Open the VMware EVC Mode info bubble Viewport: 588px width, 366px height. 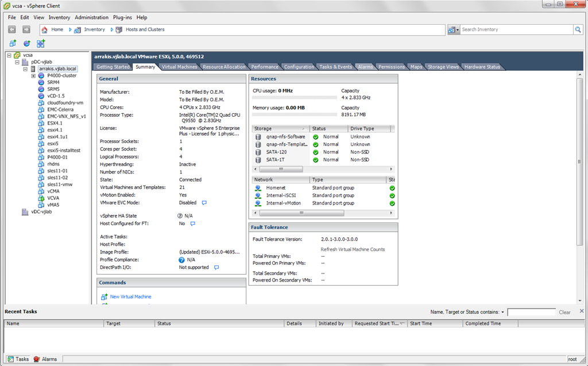pyautogui.click(x=204, y=203)
